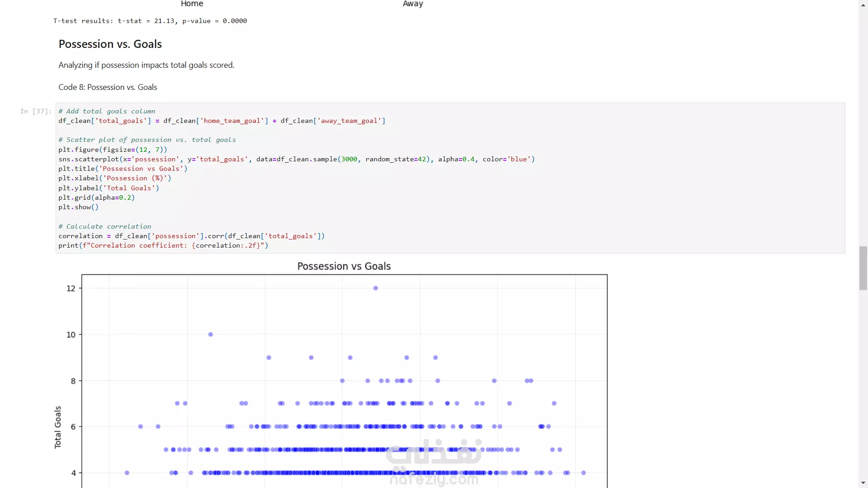
Task: Click the '# Add total goals column' comment
Action: (106, 111)
